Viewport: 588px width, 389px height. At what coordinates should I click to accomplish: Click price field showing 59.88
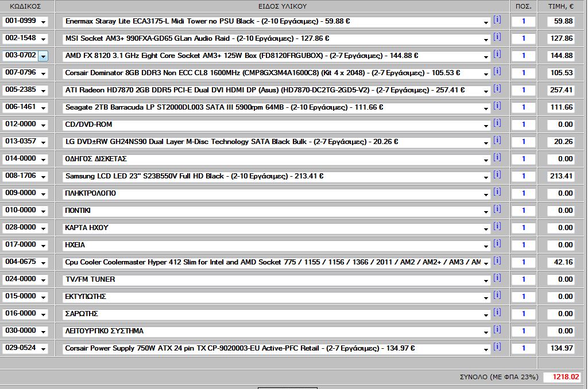pyautogui.click(x=560, y=21)
